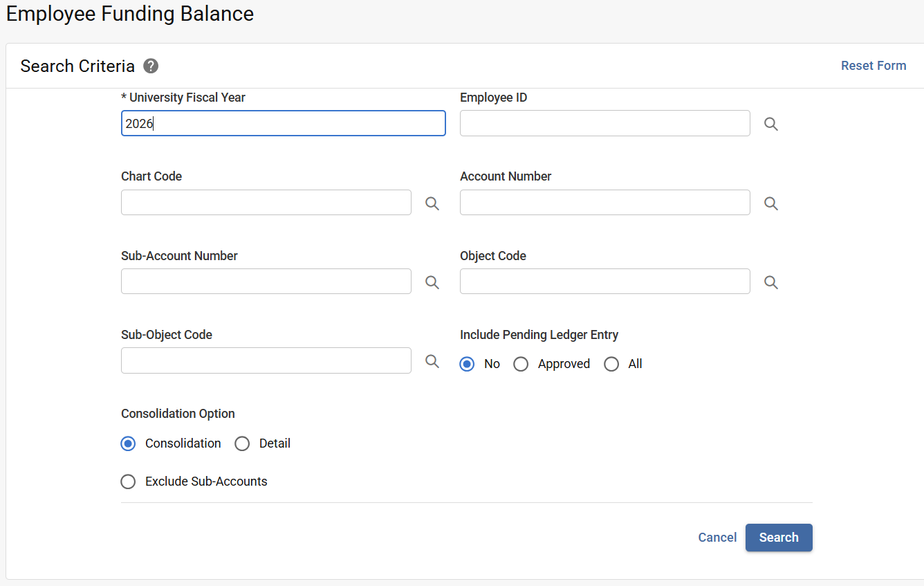Click Cancel to abandon the search
This screenshot has height=586, width=924.
coord(717,538)
